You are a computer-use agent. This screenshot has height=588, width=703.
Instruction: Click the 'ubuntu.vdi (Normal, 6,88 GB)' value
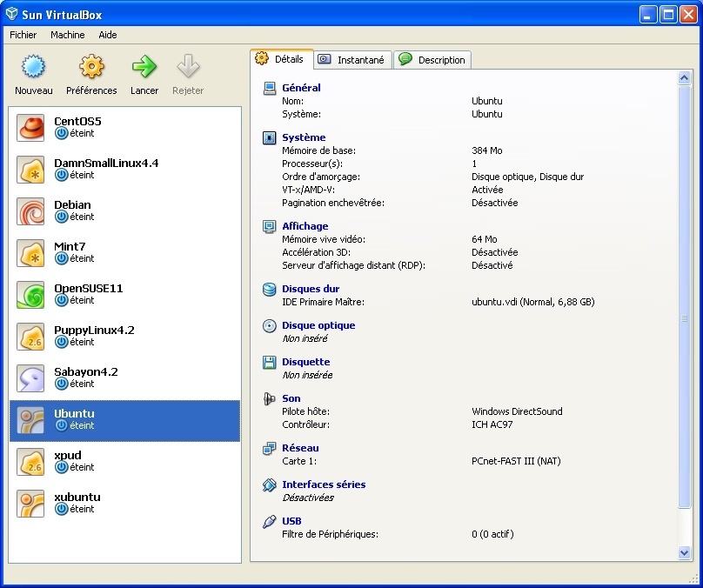pos(533,302)
